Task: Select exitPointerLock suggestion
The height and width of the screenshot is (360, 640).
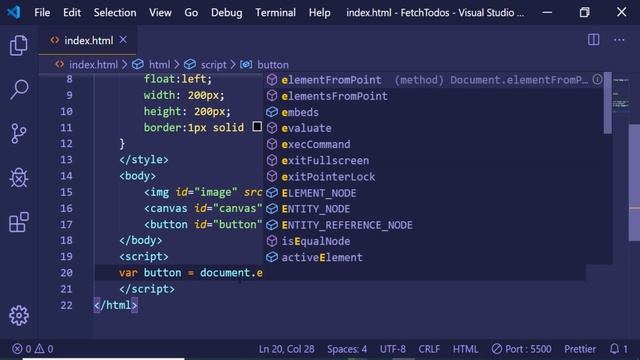Action: coord(434,176)
